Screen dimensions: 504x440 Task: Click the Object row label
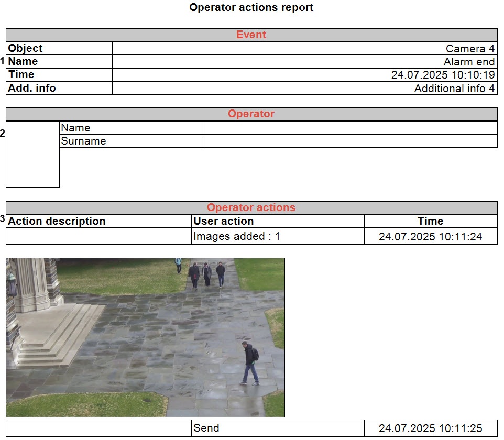25,48
